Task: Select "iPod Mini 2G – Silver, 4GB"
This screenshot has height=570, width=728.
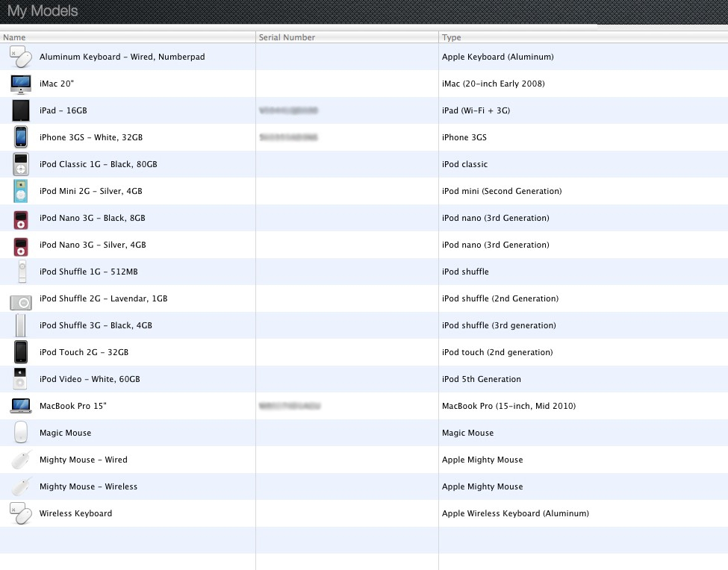Action: coord(91,191)
